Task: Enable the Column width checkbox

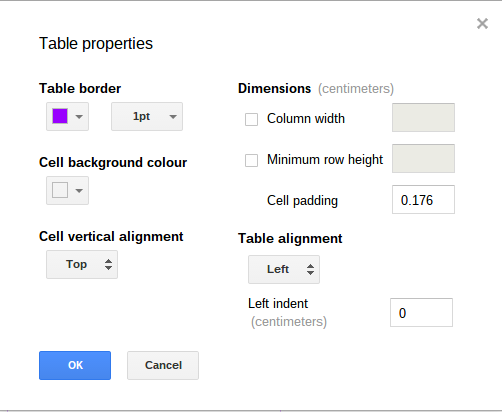Action: coord(251,119)
